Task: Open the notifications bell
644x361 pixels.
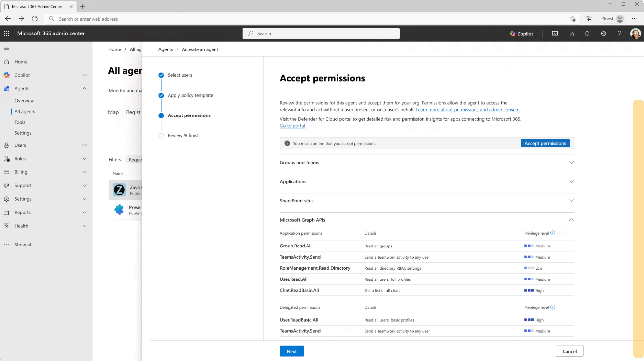Action: [x=587, y=33]
